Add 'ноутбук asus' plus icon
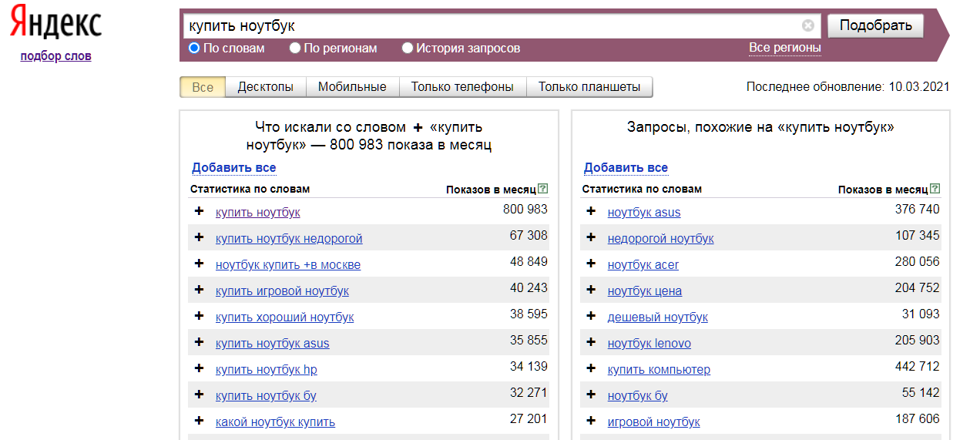The width and height of the screenshot is (980, 440). pos(591,211)
